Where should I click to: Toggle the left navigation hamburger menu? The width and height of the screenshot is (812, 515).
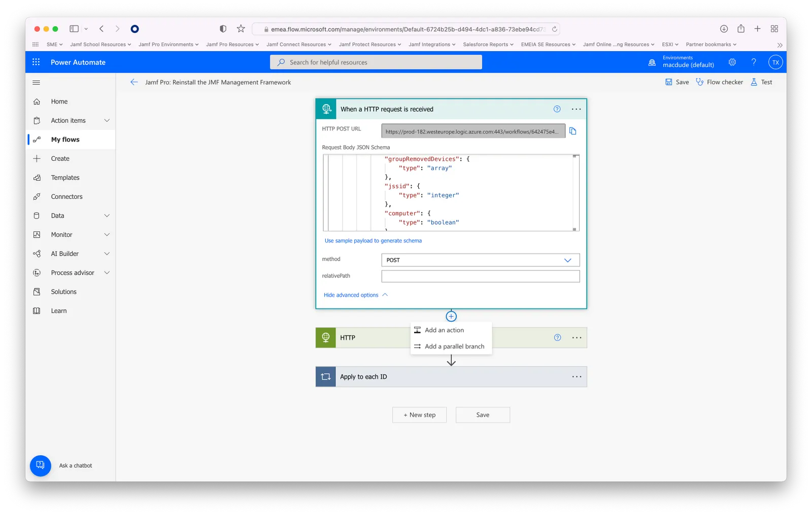(x=36, y=83)
